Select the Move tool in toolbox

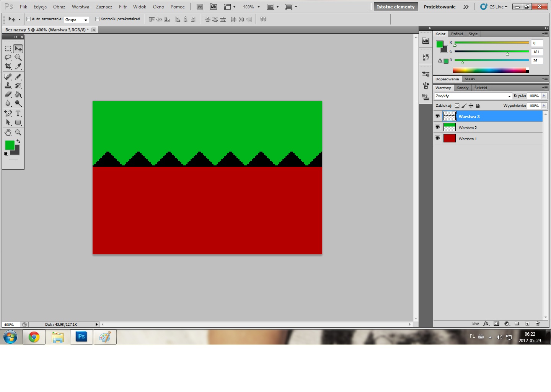pyautogui.click(x=18, y=49)
